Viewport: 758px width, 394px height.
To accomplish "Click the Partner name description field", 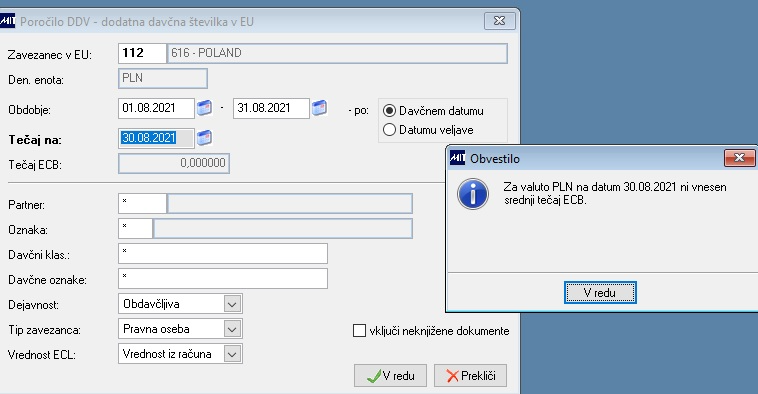I will pos(290,204).
